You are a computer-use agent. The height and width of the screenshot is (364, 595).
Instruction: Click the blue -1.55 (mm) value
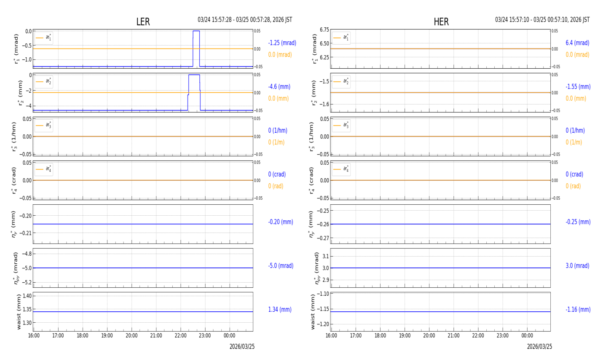click(578, 87)
